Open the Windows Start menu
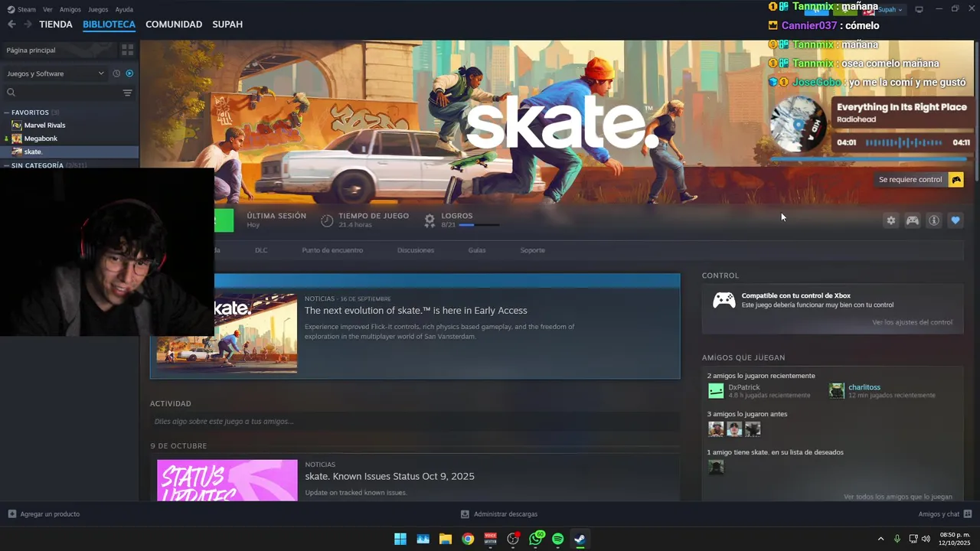This screenshot has height=551, width=980. coord(400,539)
